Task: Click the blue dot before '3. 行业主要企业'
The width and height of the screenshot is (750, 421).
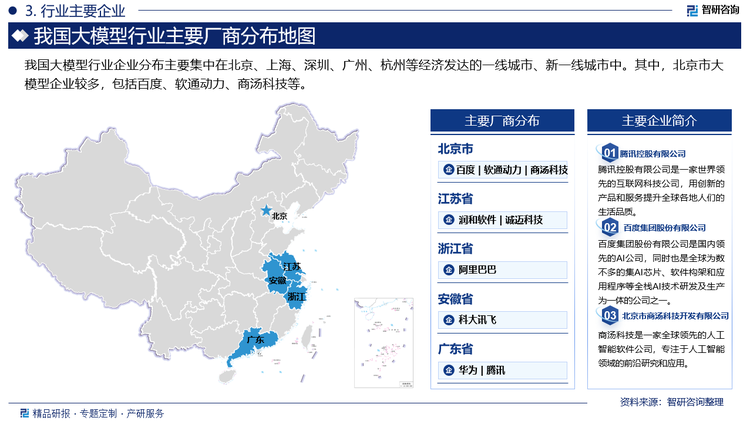Action: 12,11
